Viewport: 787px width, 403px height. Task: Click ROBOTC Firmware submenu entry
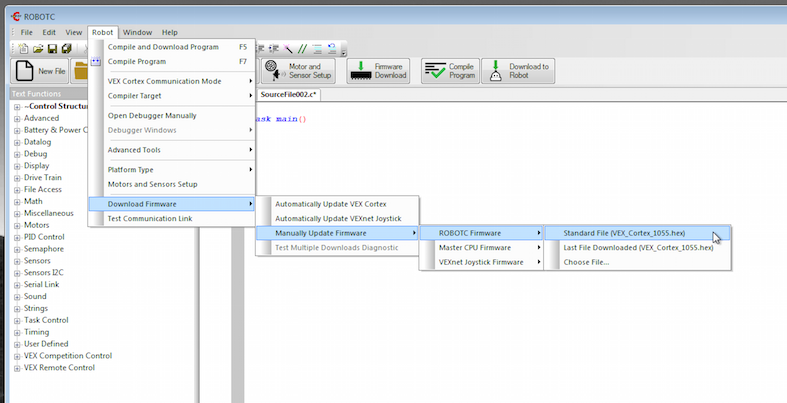click(x=481, y=233)
